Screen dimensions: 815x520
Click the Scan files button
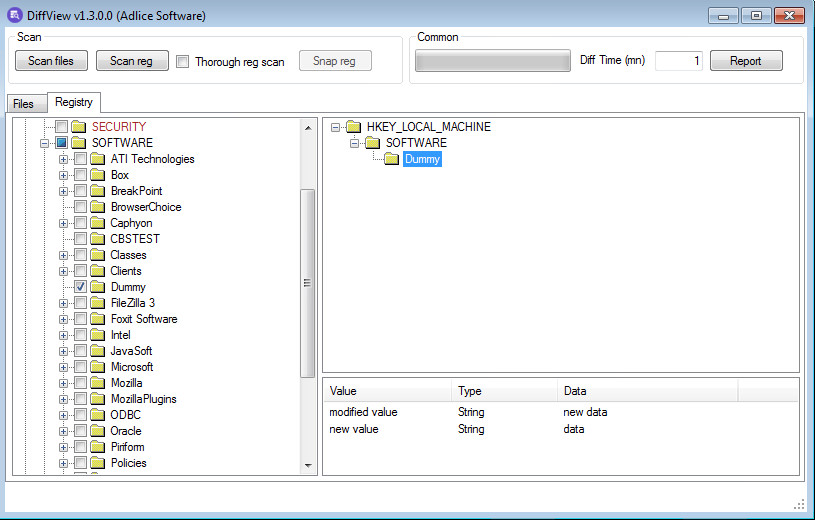pos(51,61)
